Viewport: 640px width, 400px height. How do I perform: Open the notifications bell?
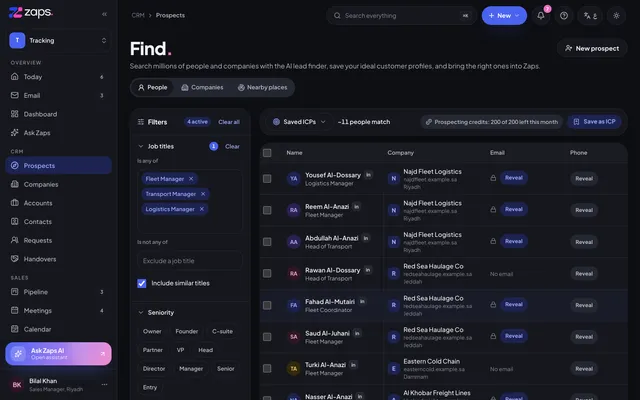click(541, 16)
